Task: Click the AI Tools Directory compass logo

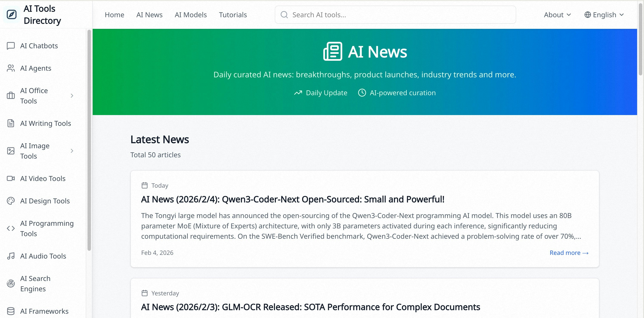Action: click(11, 14)
